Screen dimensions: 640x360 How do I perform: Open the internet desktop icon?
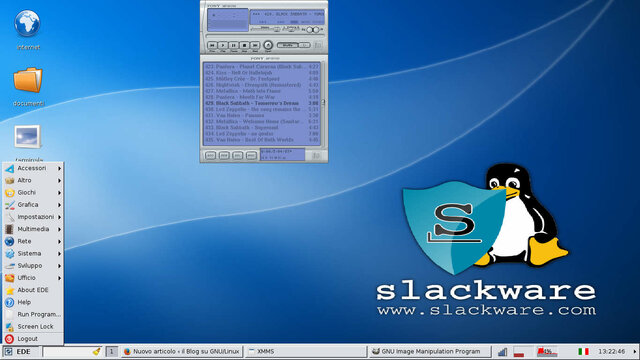click(27, 24)
